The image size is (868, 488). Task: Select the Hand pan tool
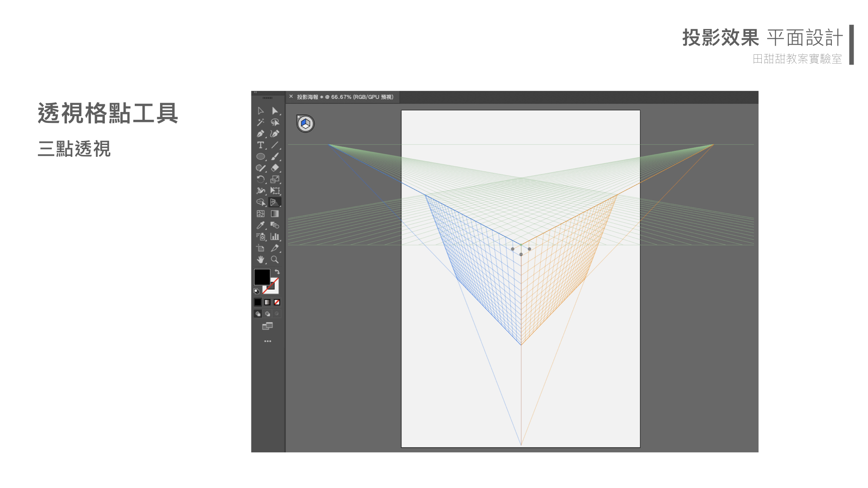pyautogui.click(x=260, y=260)
